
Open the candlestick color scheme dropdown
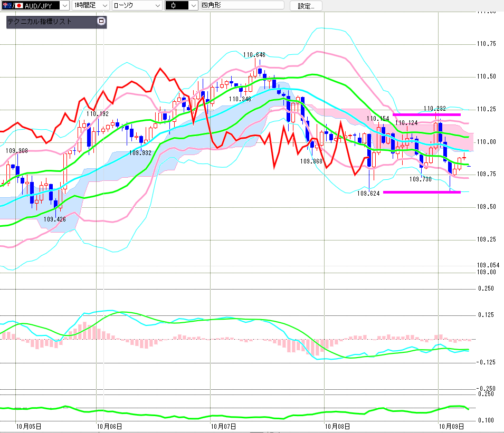[x=182, y=5]
